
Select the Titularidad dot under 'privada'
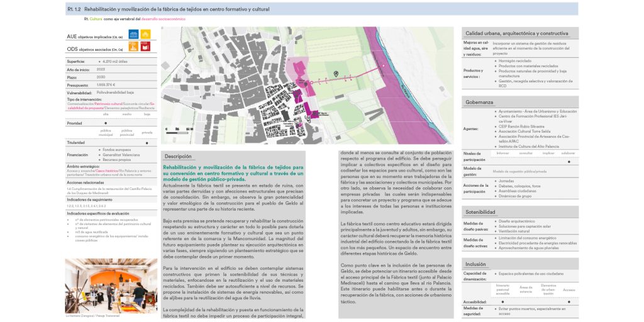(147, 143)
